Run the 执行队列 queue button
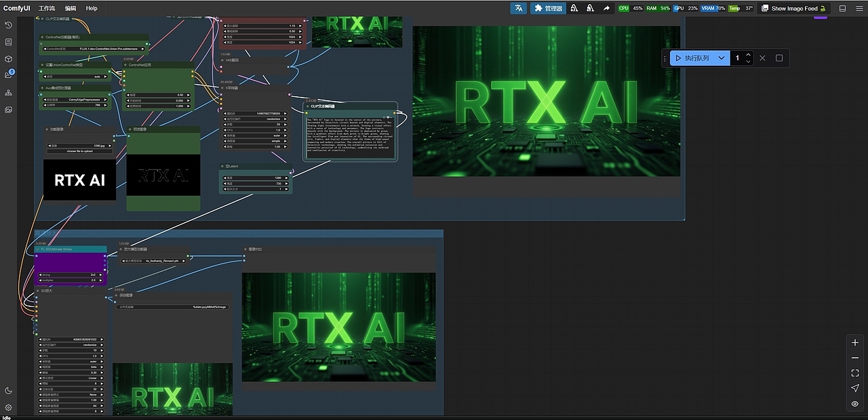The height and width of the screenshot is (420, 868). click(692, 58)
